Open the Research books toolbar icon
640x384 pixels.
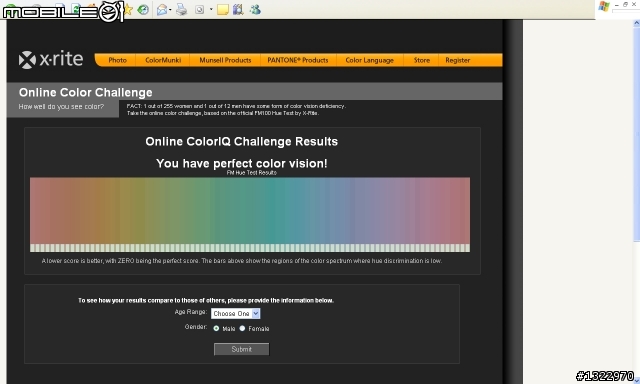click(x=238, y=9)
